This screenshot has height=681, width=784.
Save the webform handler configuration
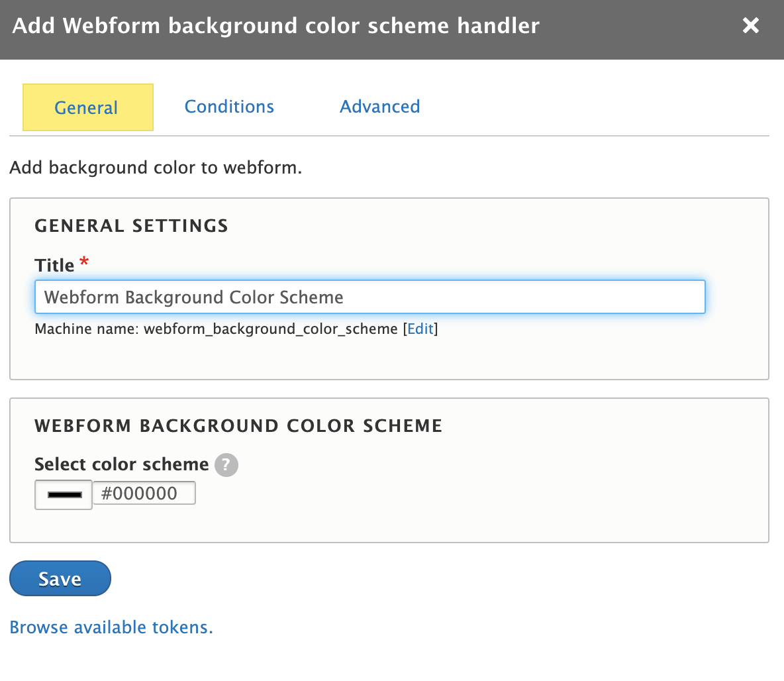point(60,578)
